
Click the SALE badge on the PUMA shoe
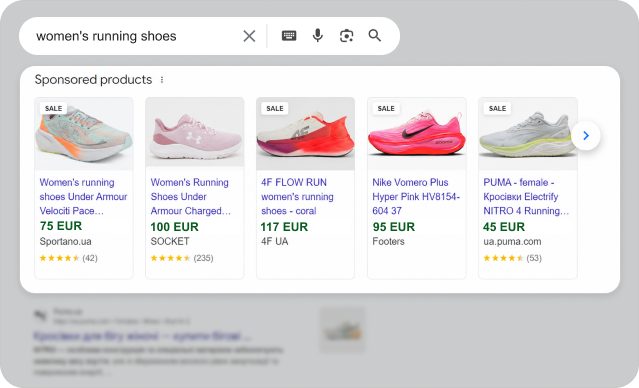tap(497, 108)
